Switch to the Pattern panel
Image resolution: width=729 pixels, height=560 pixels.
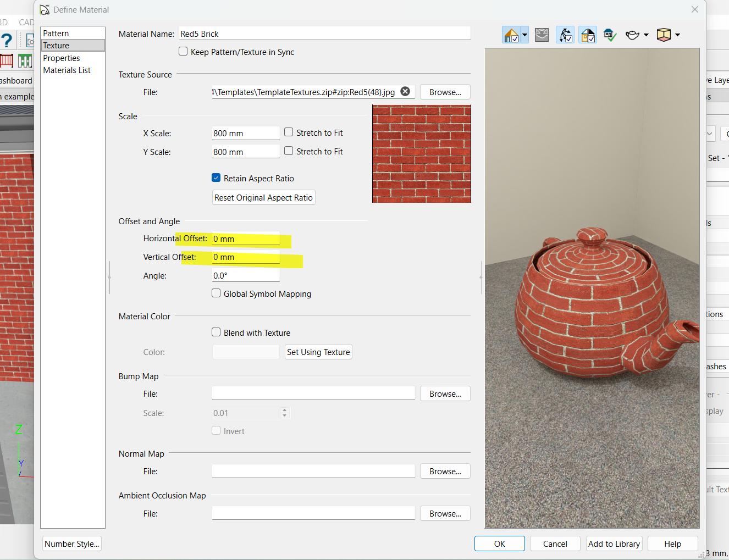point(56,34)
